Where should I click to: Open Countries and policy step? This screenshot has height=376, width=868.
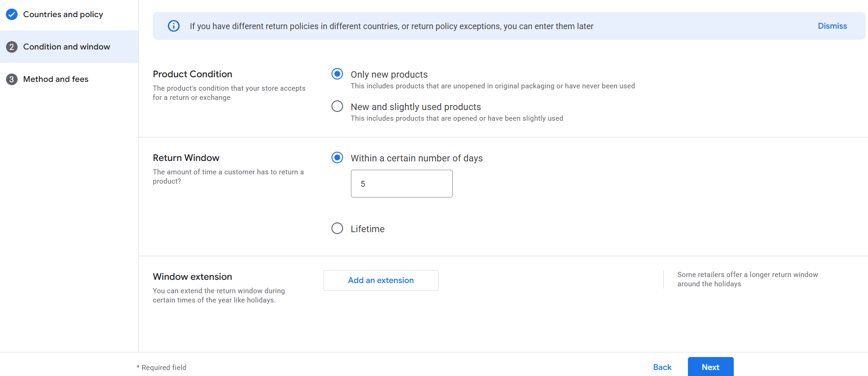click(x=69, y=14)
